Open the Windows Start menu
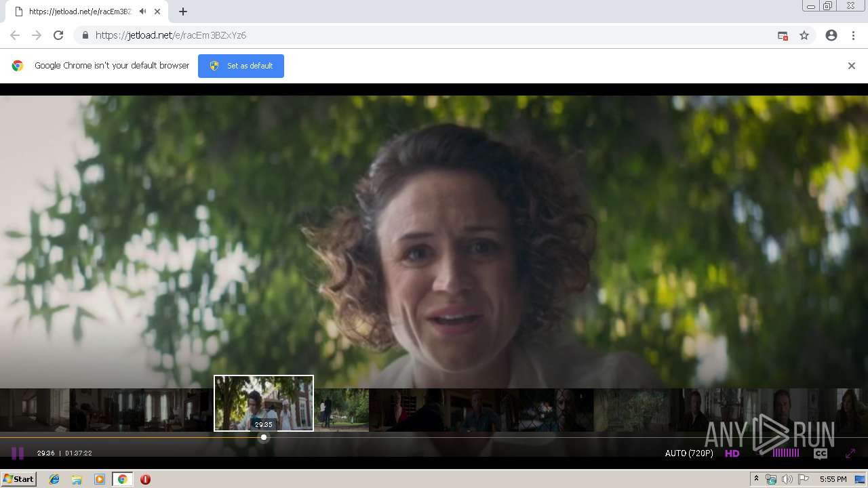 click(19, 479)
